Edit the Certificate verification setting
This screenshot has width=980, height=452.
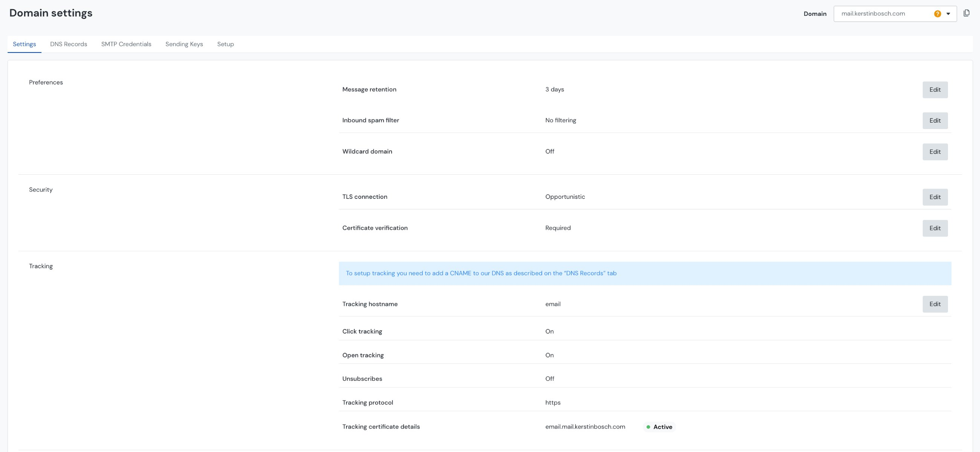[935, 228]
